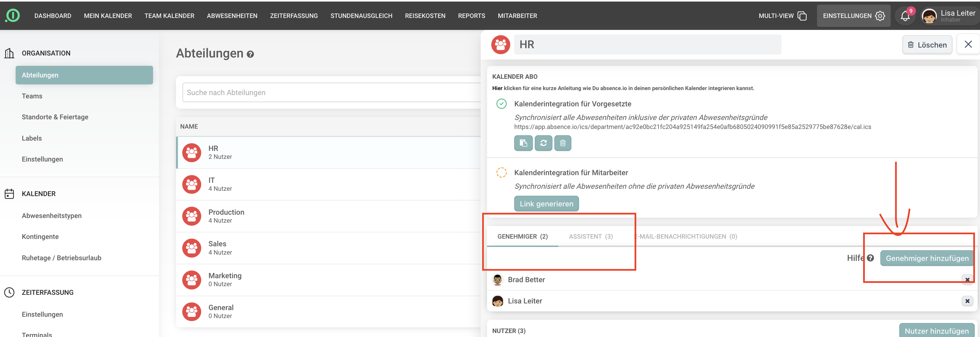Viewport: 980px width, 337px height.
Task: Open Reports page
Action: pyautogui.click(x=471, y=16)
